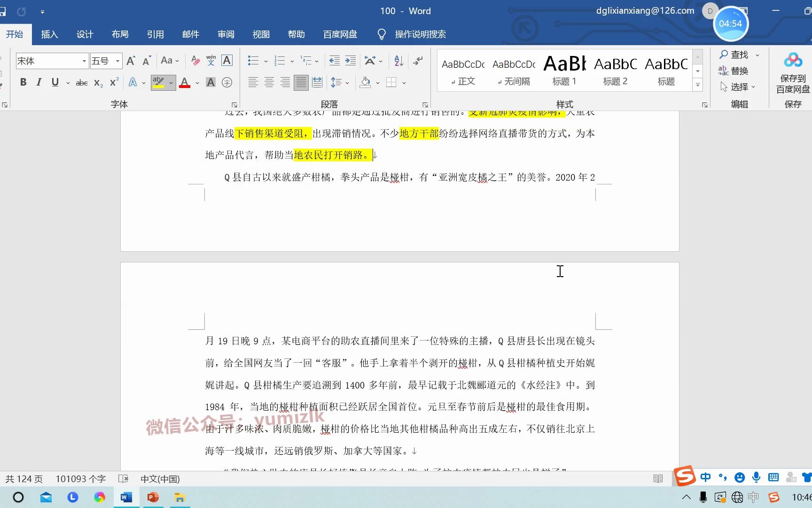Enable justified text alignment
The height and width of the screenshot is (508, 812).
tap(301, 82)
